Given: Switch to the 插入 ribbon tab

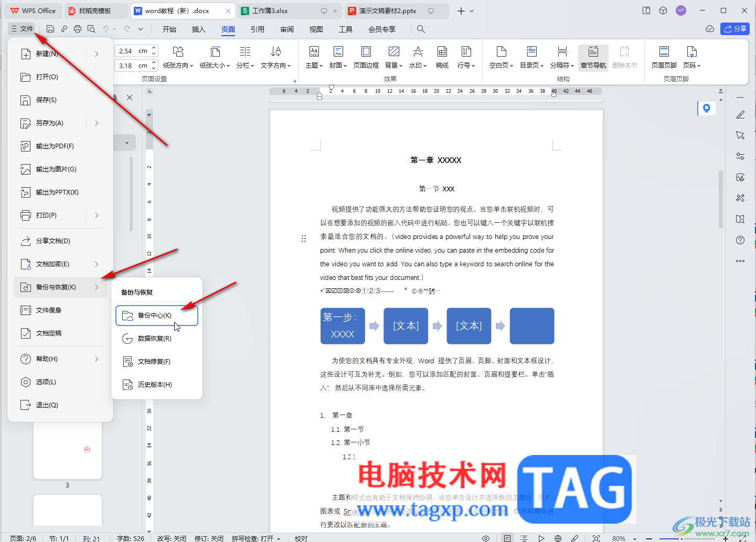Looking at the screenshot, I should (x=199, y=29).
